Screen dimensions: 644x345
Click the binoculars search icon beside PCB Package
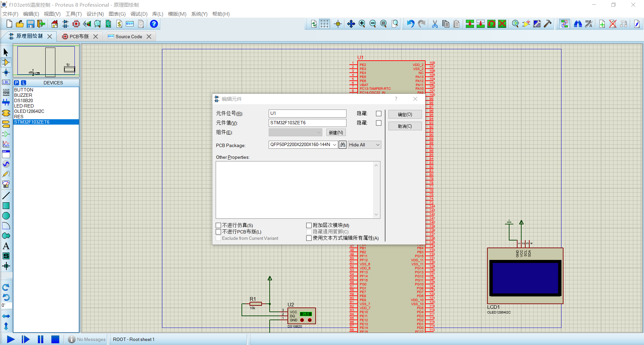(342, 145)
